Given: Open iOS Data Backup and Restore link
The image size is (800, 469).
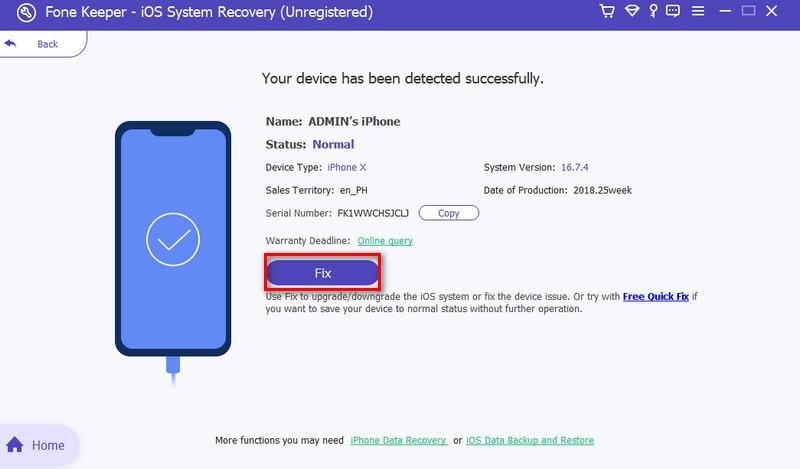Looking at the screenshot, I should pos(530,441).
